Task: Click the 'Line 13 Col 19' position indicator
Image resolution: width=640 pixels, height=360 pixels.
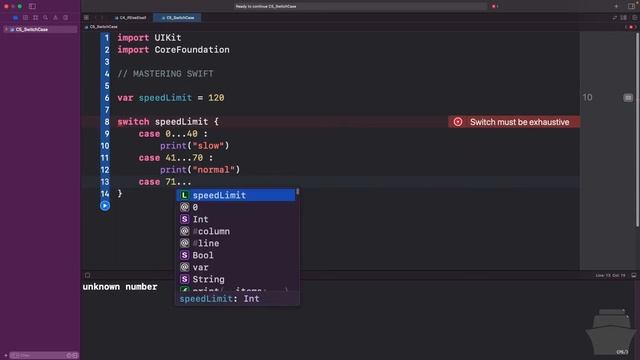Action: [610, 276]
